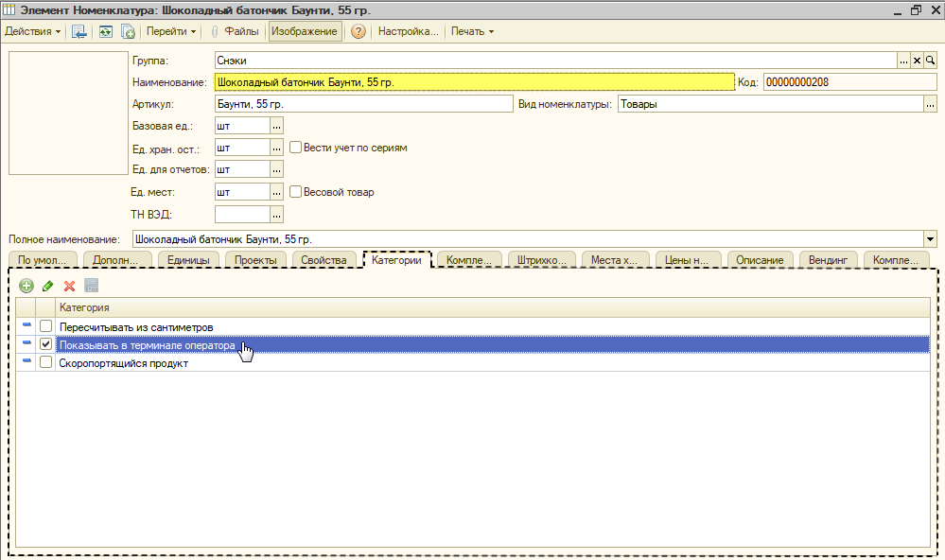Image resolution: width=945 pixels, height=560 pixels.
Task: Click the empty product image thumbnail area
Action: pyautogui.click(x=68, y=113)
